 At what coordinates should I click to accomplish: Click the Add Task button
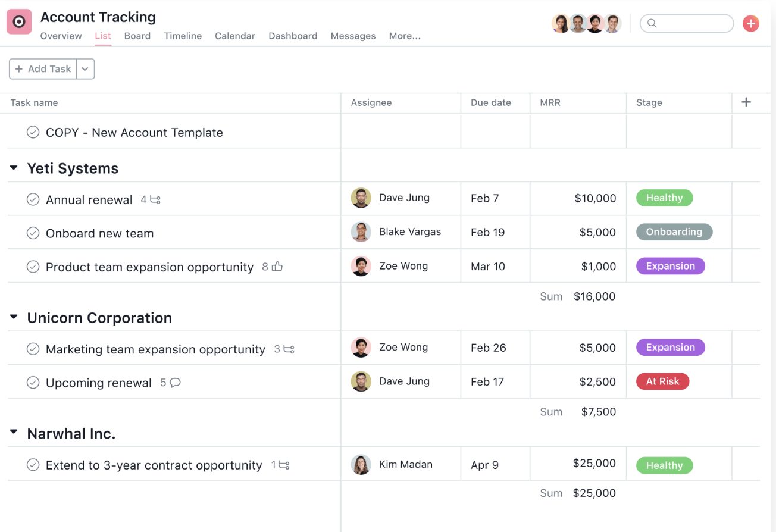43,69
